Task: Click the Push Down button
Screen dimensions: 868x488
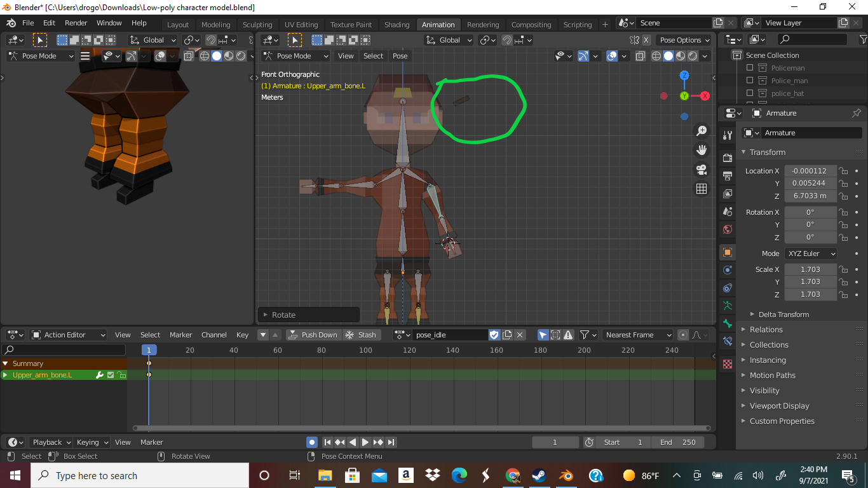Action: 313,335
